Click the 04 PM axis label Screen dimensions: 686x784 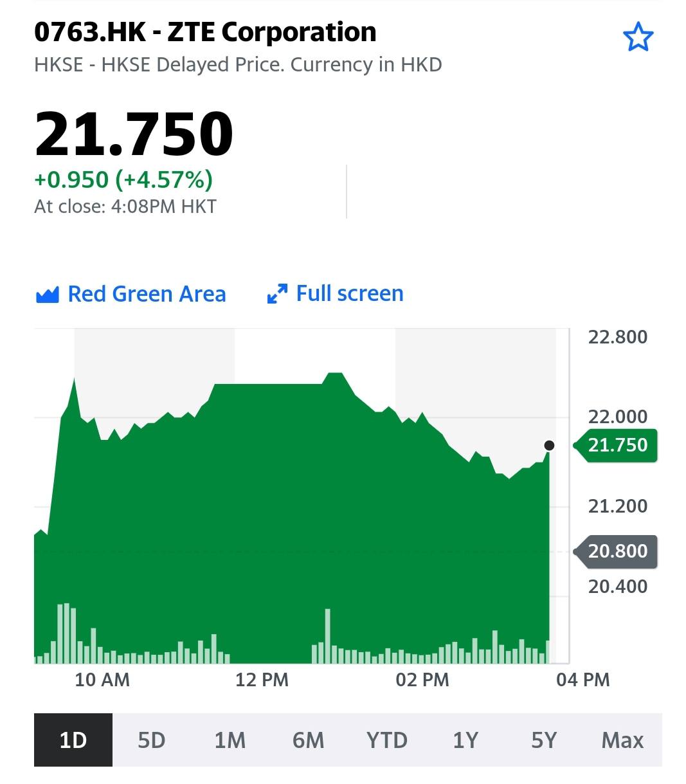[583, 680]
